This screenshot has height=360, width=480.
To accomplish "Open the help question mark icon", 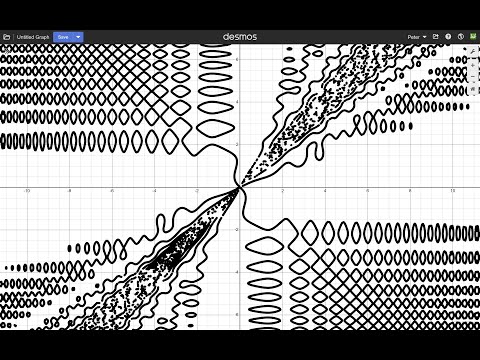I will [x=448, y=37].
